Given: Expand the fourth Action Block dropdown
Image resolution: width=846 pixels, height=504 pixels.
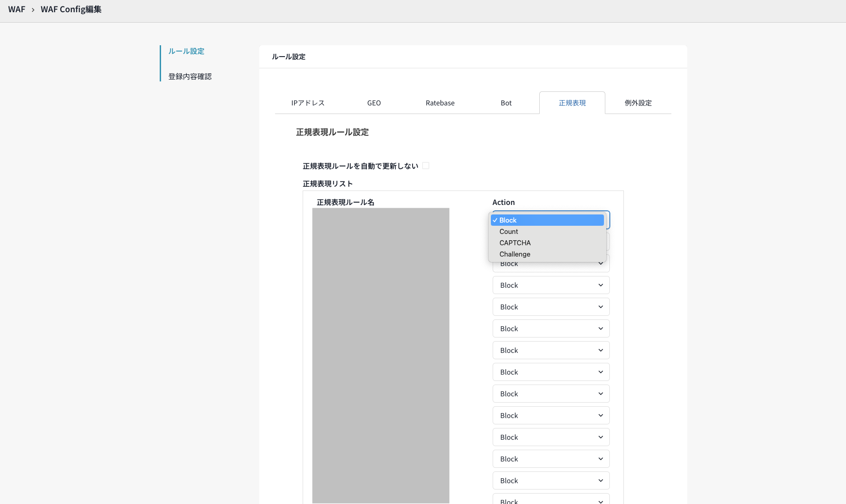Looking at the screenshot, I should pos(551,285).
